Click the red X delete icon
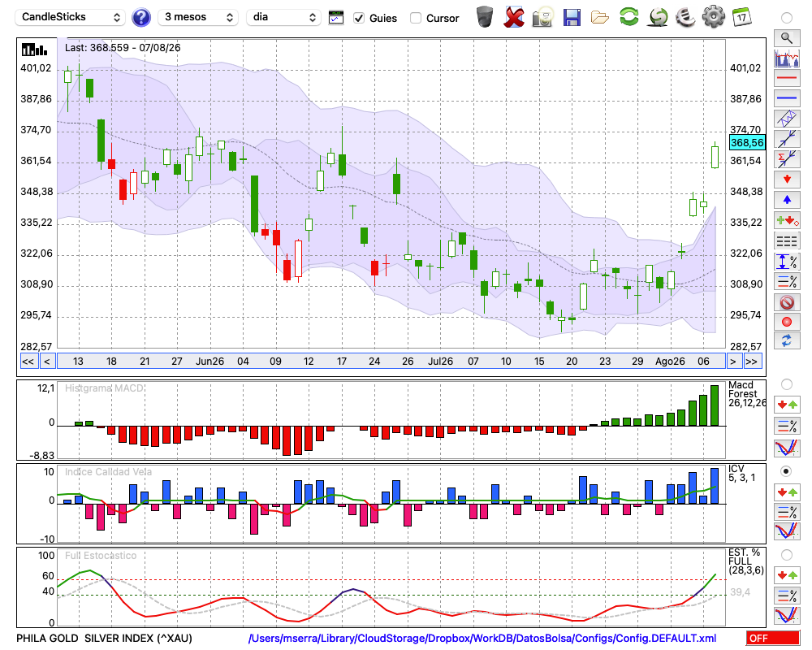Screen dimensions: 812x650 click(x=514, y=17)
